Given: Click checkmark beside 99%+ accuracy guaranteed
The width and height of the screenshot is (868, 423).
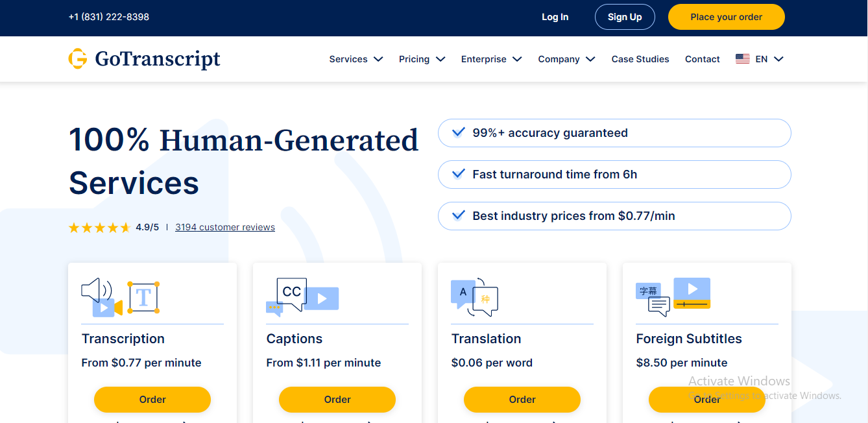Looking at the screenshot, I should [458, 132].
